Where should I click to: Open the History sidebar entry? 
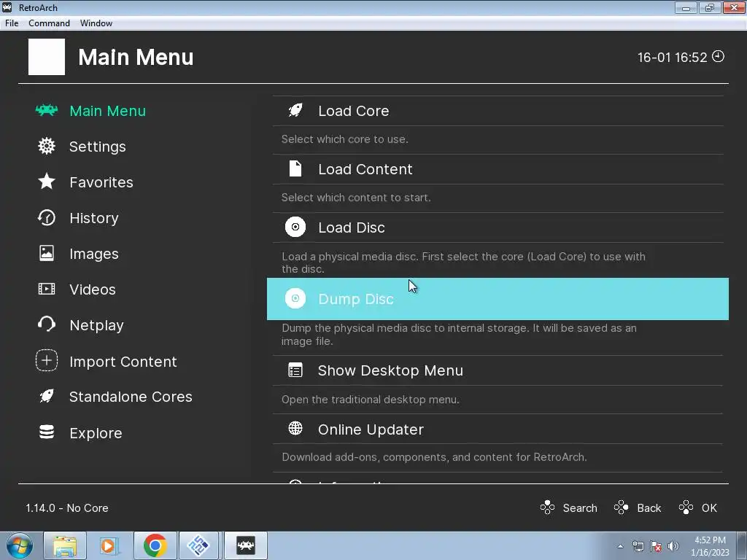pos(94,218)
